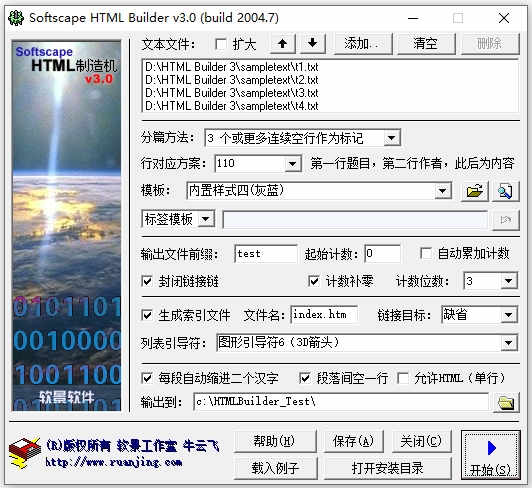
Task: Select the t2.txt file entry
Action: 232,80
